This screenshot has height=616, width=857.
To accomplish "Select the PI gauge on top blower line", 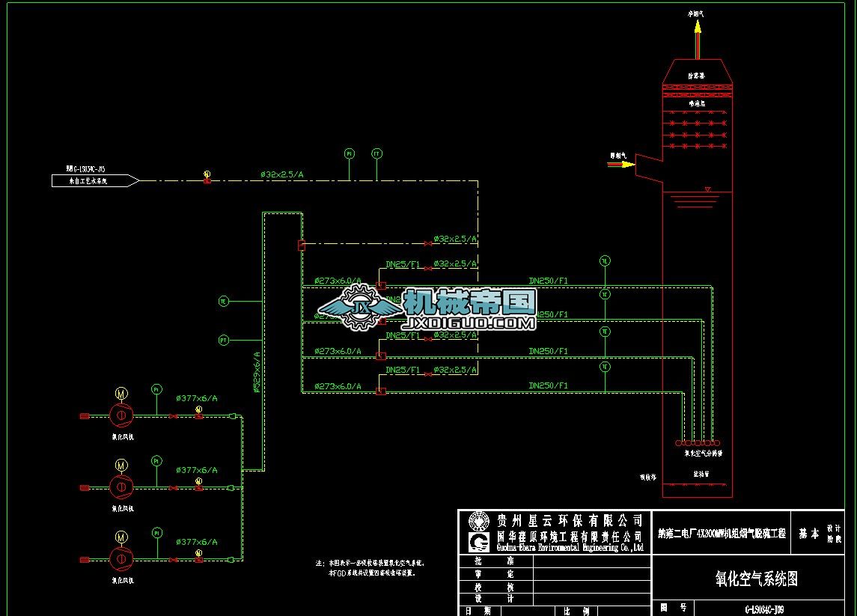I will pyautogui.click(x=156, y=389).
